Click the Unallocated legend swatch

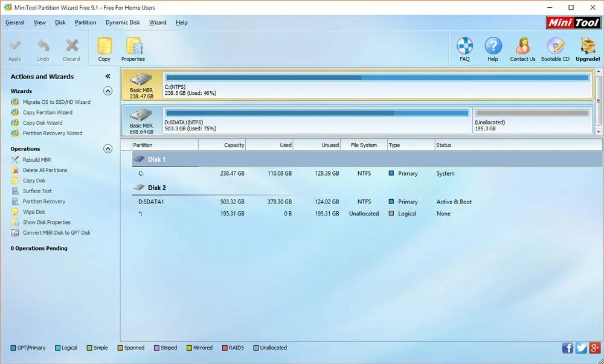255,348
